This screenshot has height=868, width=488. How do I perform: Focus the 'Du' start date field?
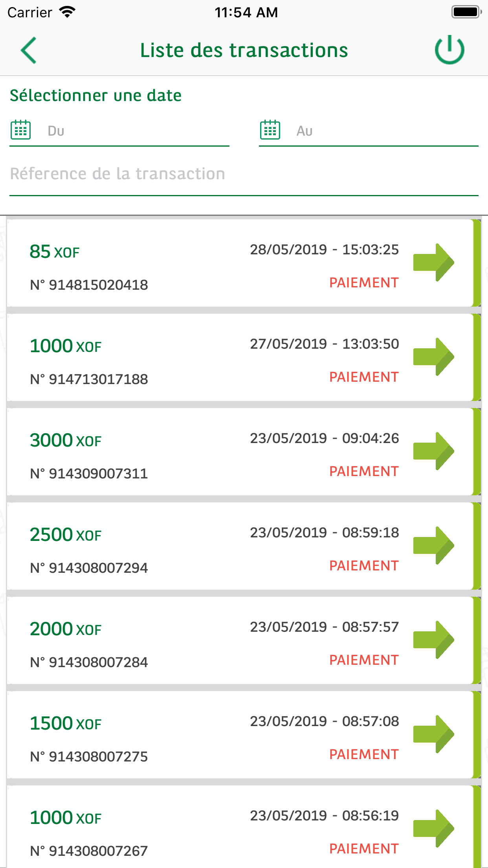[x=134, y=131]
